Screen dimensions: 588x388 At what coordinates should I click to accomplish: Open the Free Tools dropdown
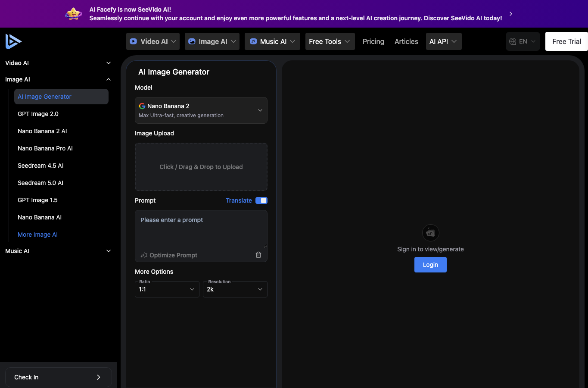330,41
